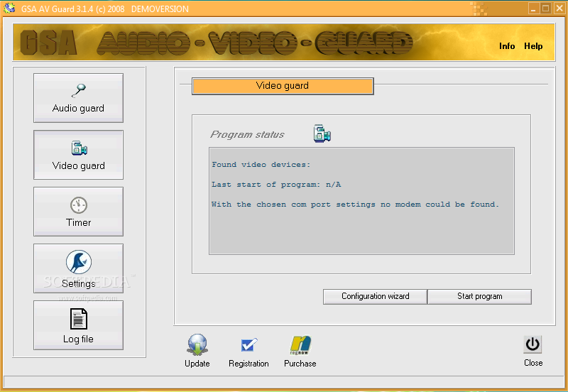Click the Close power icon
Image resolution: width=568 pixels, height=392 pixels.
pos(532,344)
